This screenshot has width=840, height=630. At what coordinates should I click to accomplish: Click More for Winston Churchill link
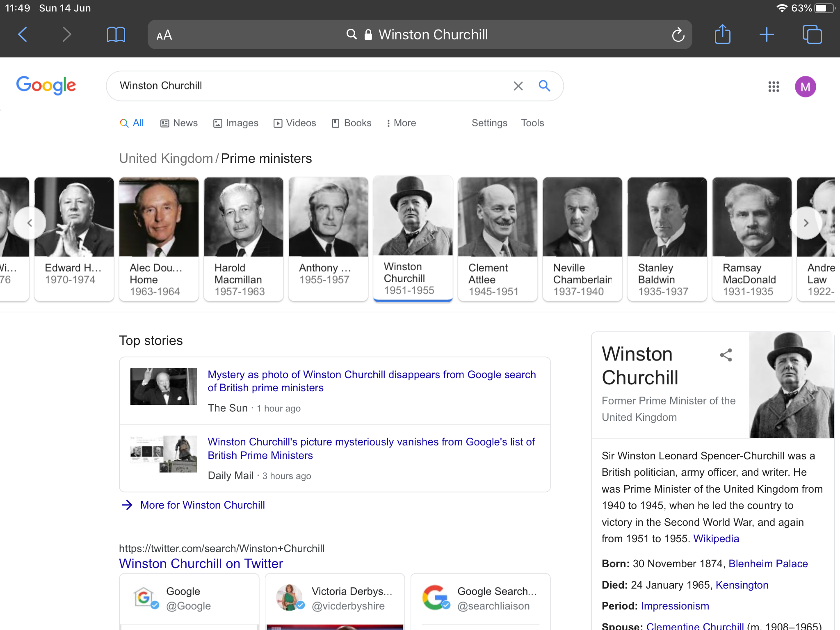[202, 505]
